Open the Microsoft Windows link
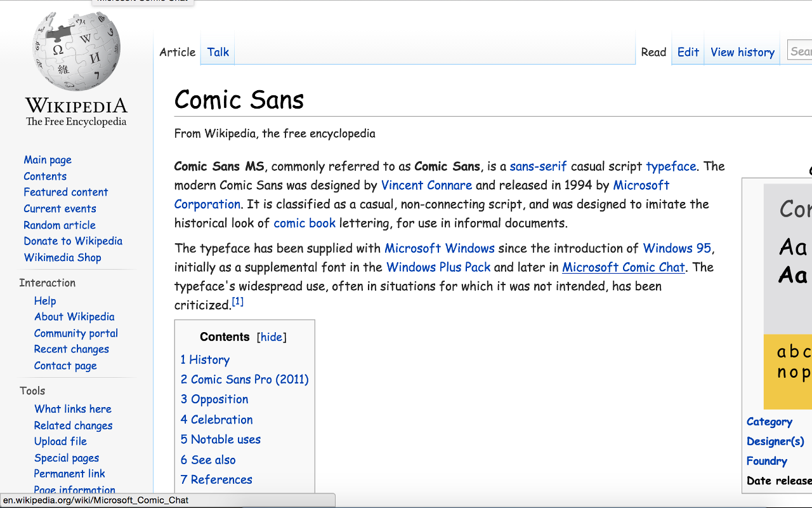 point(440,248)
